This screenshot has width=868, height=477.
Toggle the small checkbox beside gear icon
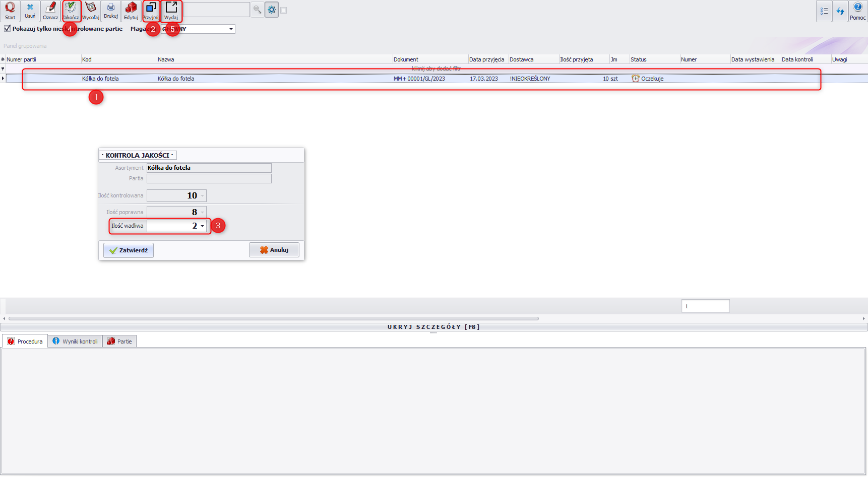(284, 10)
